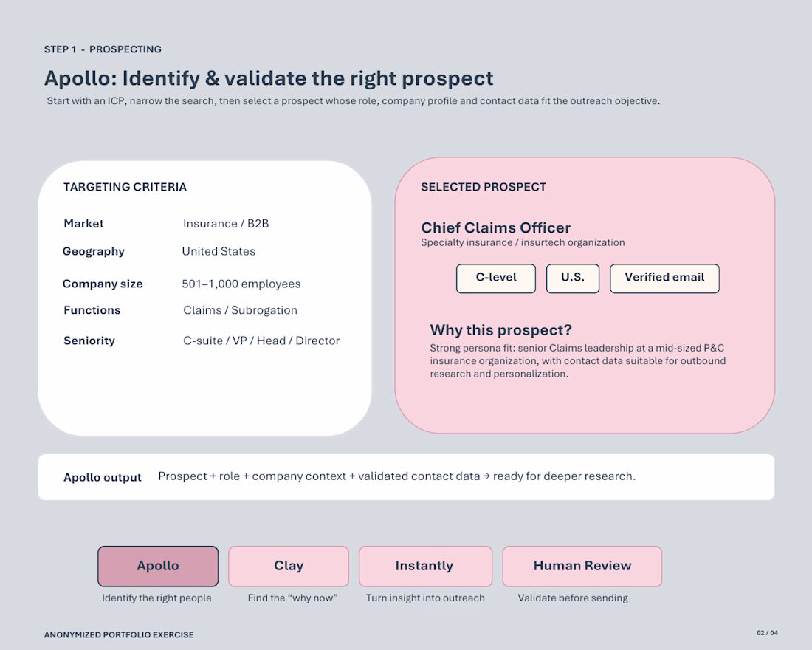The image size is (812, 650).
Task: Click the slide title about Apollo
Action: 269,78
